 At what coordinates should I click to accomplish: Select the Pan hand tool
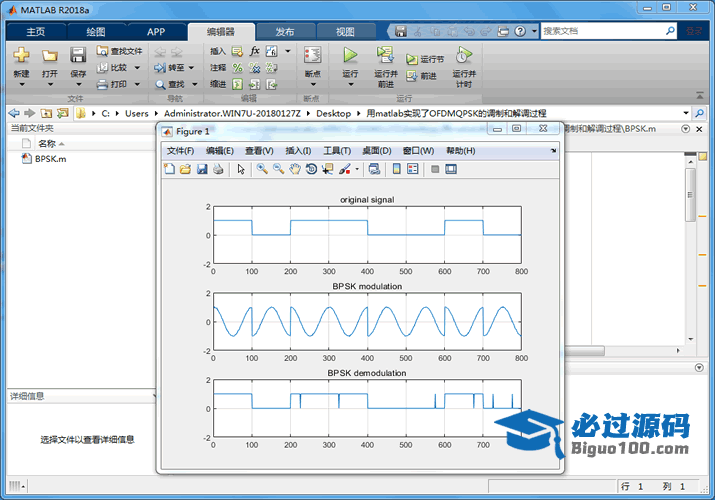coord(295,169)
